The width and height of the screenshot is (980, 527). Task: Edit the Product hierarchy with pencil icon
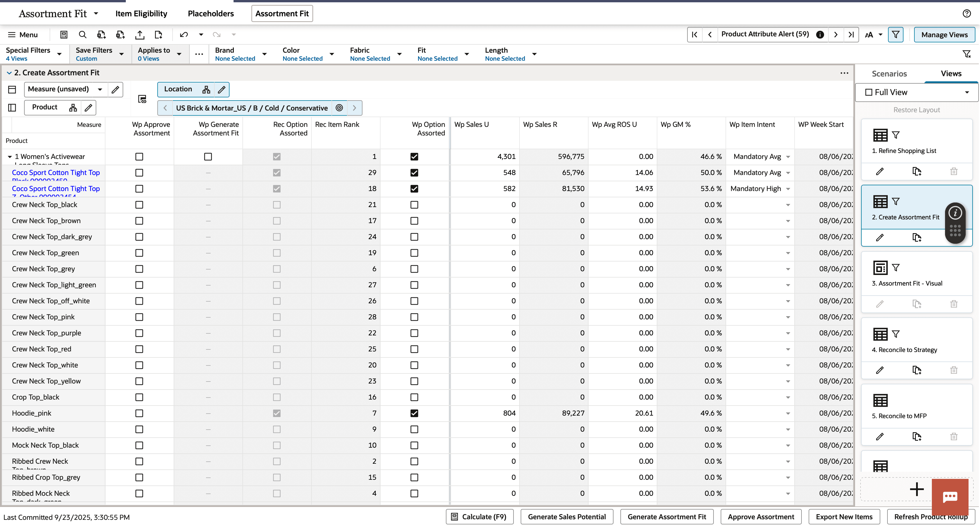(x=88, y=108)
